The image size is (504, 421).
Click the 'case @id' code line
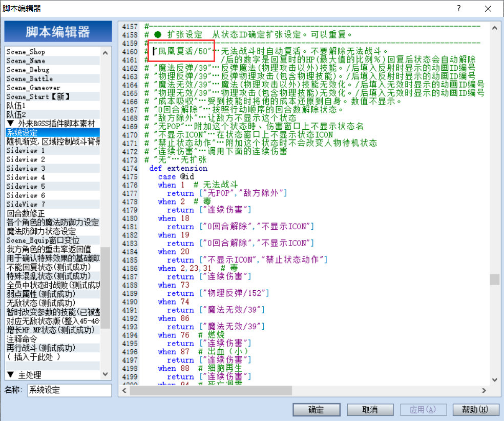(176, 177)
